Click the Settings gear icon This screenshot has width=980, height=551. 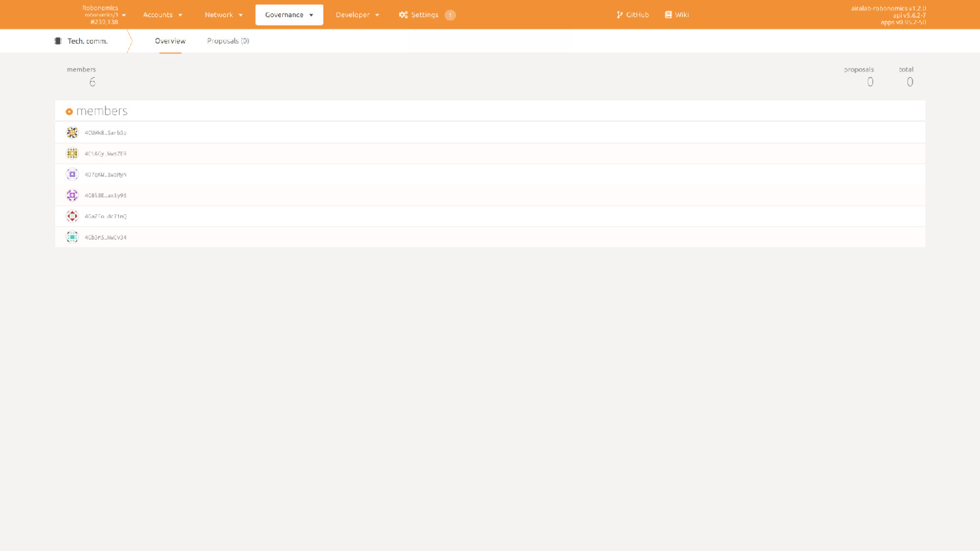pyautogui.click(x=403, y=14)
